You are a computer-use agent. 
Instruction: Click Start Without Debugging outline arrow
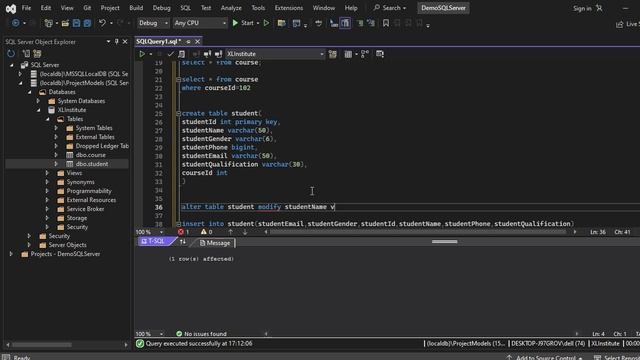267,23
